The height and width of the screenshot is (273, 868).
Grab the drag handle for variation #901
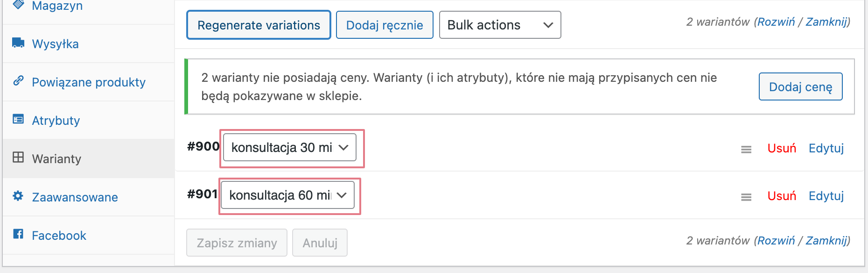pos(746,197)
